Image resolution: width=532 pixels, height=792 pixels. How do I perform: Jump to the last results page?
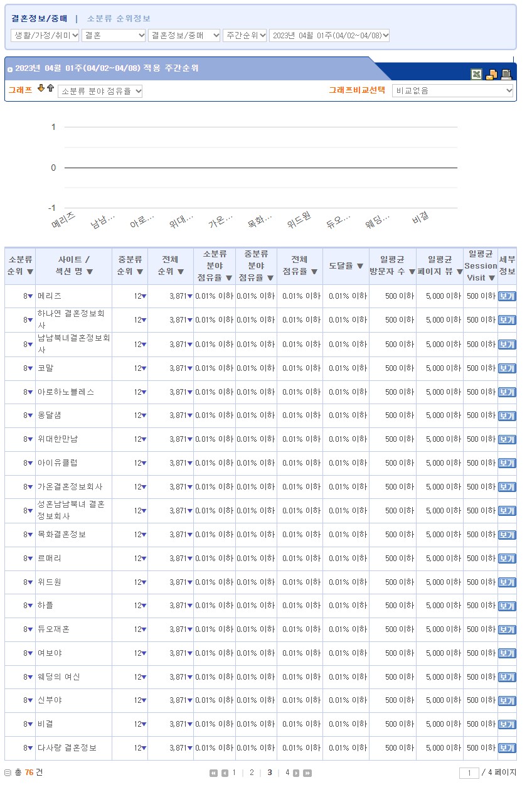tap(307, 773)
